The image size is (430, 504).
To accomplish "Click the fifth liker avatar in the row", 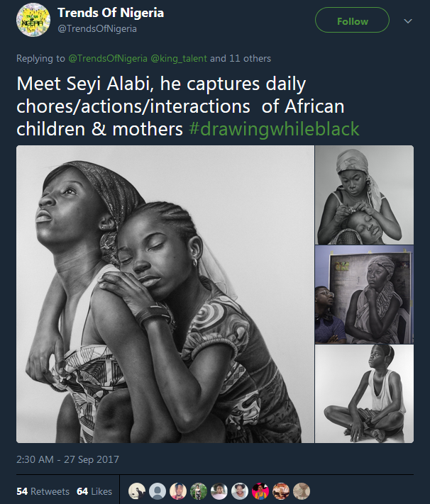I will 219,491.
